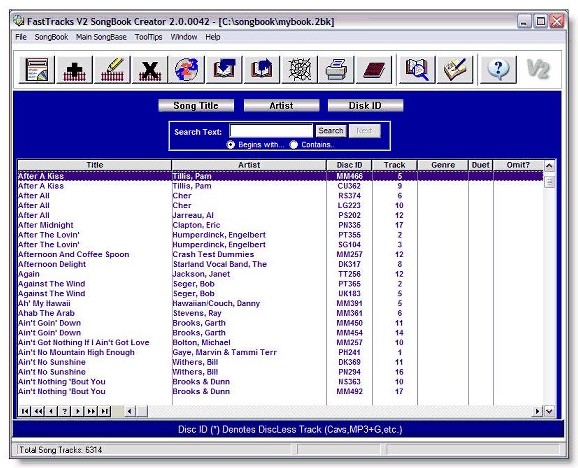Viewport: 578px width, 468px height.
Task: Click the Duet column header
Action: (x=481, y=165)
